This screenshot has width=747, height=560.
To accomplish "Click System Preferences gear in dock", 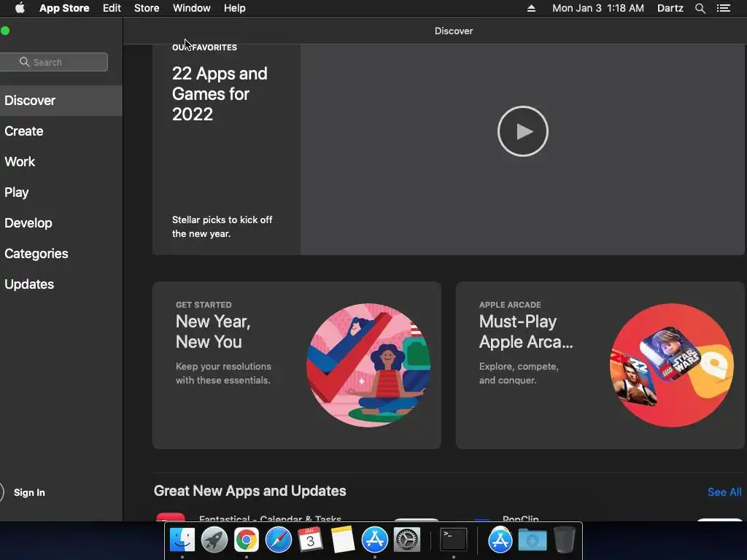I will click(407, 540).
